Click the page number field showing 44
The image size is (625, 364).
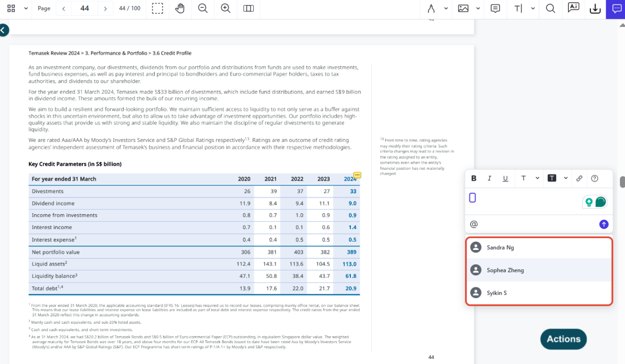(85, 8)
